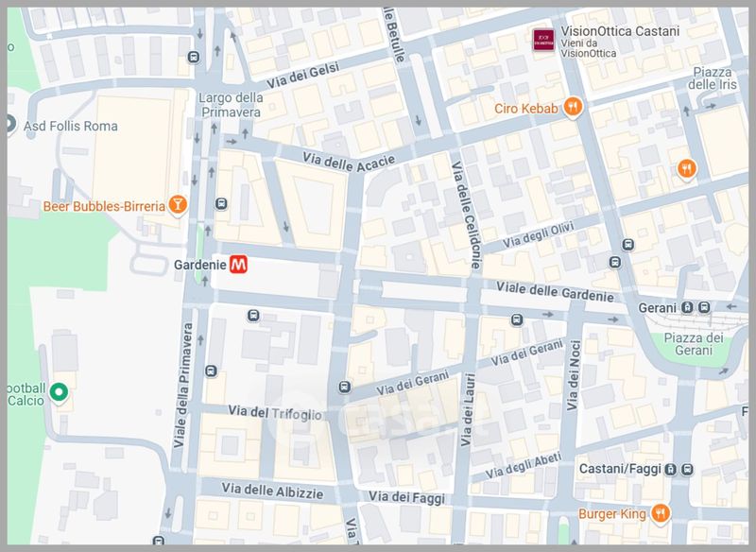Click the green football Calcio location pin
This screenshot has width=756, height=552.
click(x=59, y=392)
